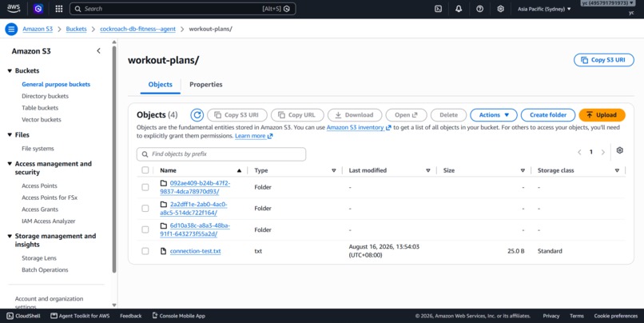Collapse Access management and security section
Viewport: 644px width, 323px height.
tap(10, 164)
